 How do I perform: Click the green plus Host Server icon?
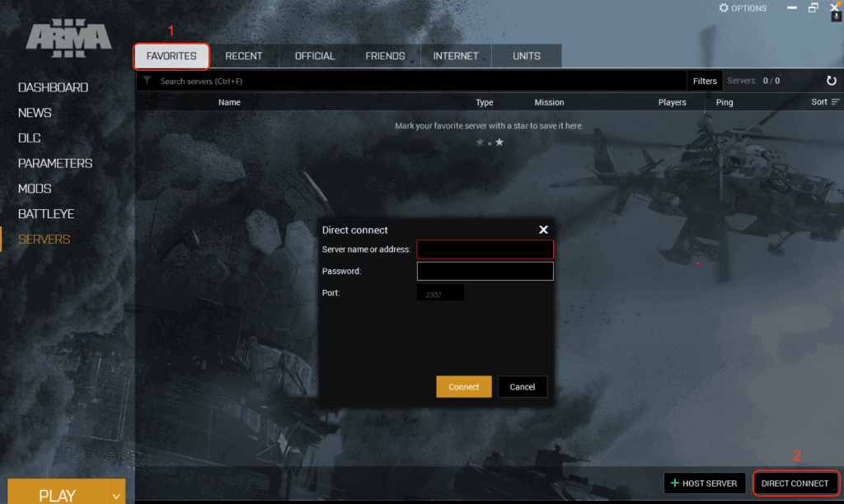(x=675, y=483)
